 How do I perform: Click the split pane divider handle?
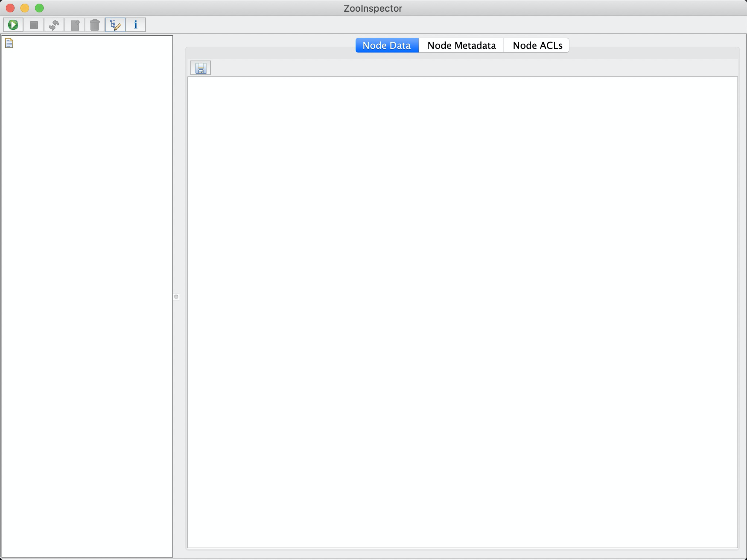click(x=176, y=297)
